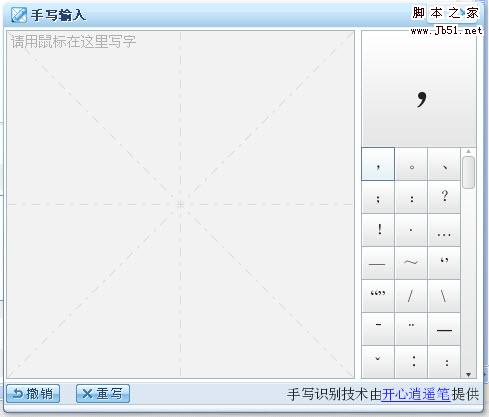This screenshot has height=417, width=489.
Task: Click the large comma preview box
Action: 419,89
